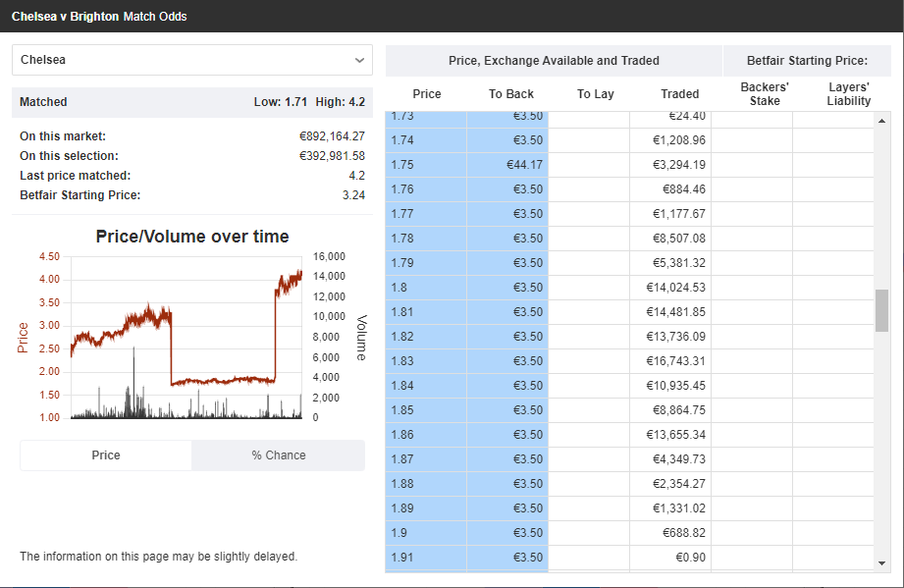Click traded amount €5,381.32
904x588 pixels.
(678, 263)
